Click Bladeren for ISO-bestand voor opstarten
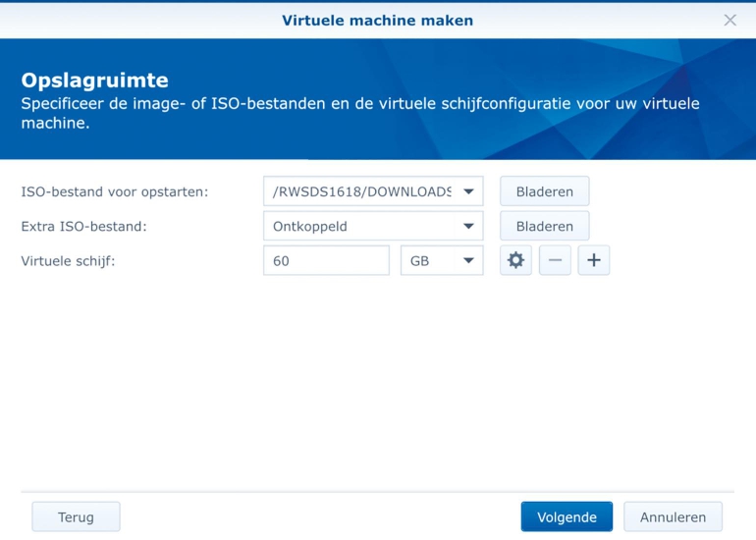 (544, 192)
